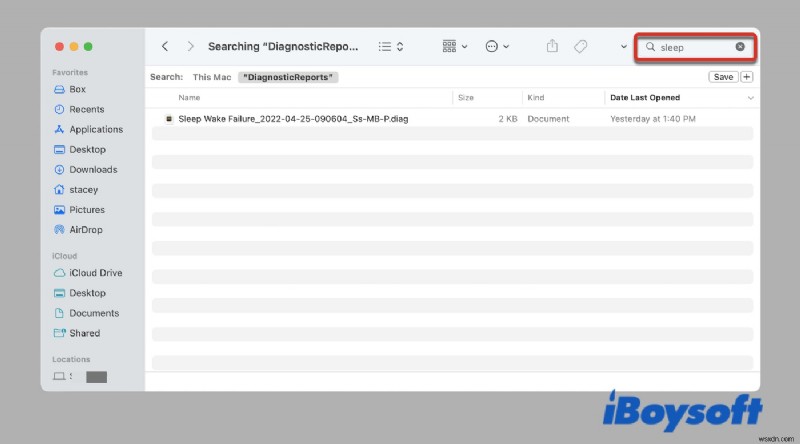Click the Shared folder icon
Screen dimensions: 800x444
point(59,333)
